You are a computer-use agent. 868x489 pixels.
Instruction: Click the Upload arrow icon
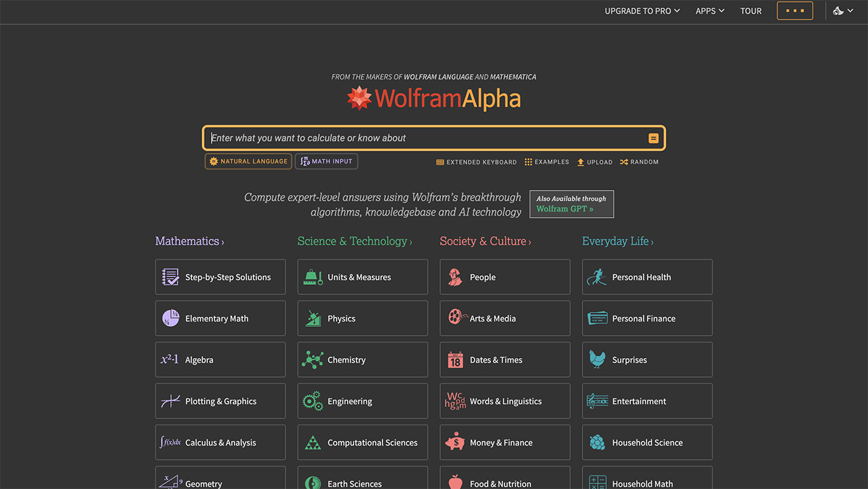pyautogui.click(x=580, y=162)
